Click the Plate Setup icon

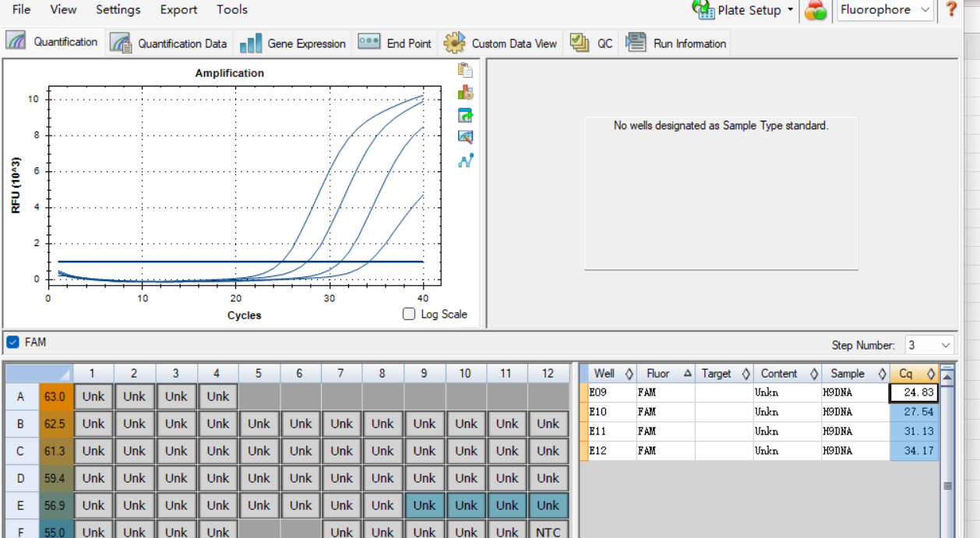click(703, 10)
